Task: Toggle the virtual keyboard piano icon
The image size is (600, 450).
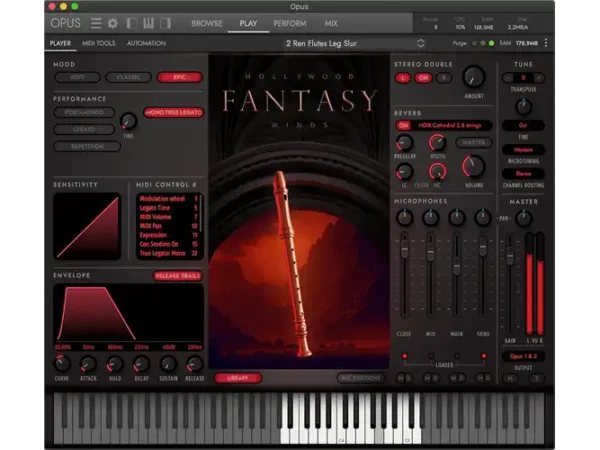Action: [x=148, y=24]
